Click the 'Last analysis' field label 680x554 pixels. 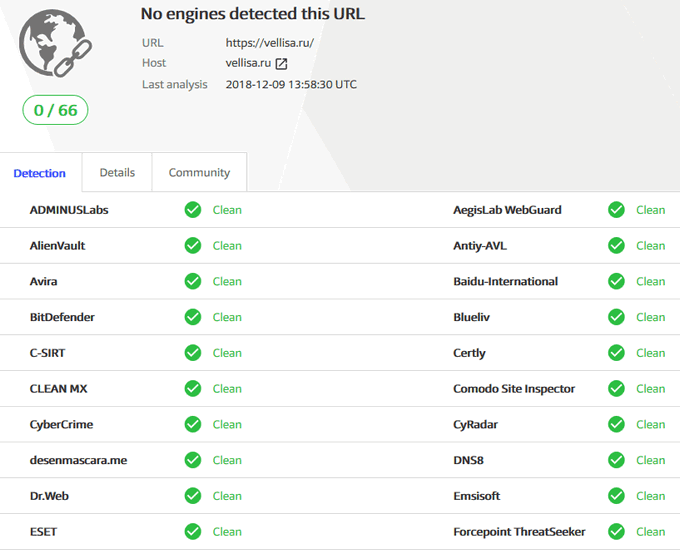pyautogui.click(x=175, y=85)
